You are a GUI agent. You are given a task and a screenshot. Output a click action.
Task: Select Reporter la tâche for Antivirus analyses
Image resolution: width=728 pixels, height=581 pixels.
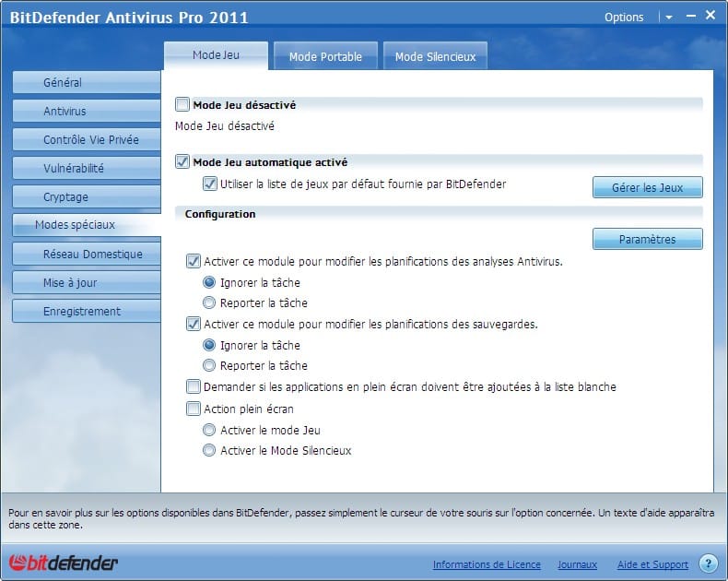(x=209, y=302)
